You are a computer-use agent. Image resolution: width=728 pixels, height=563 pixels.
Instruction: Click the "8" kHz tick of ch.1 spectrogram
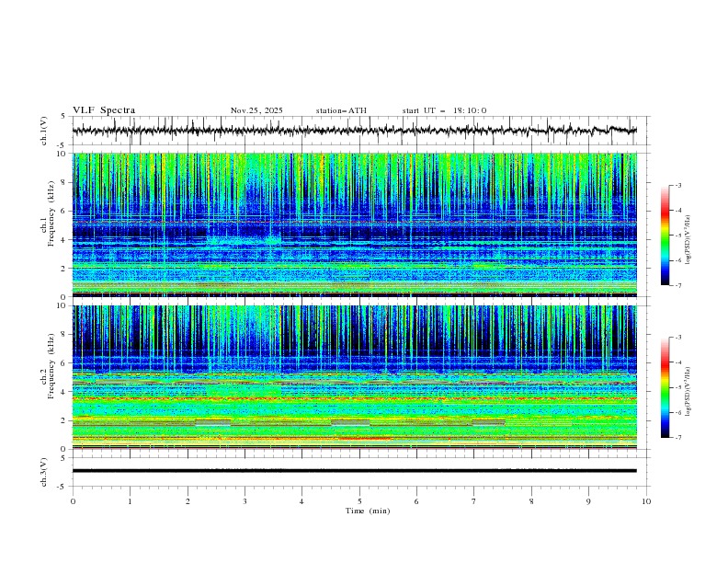(x=64, y=182)
